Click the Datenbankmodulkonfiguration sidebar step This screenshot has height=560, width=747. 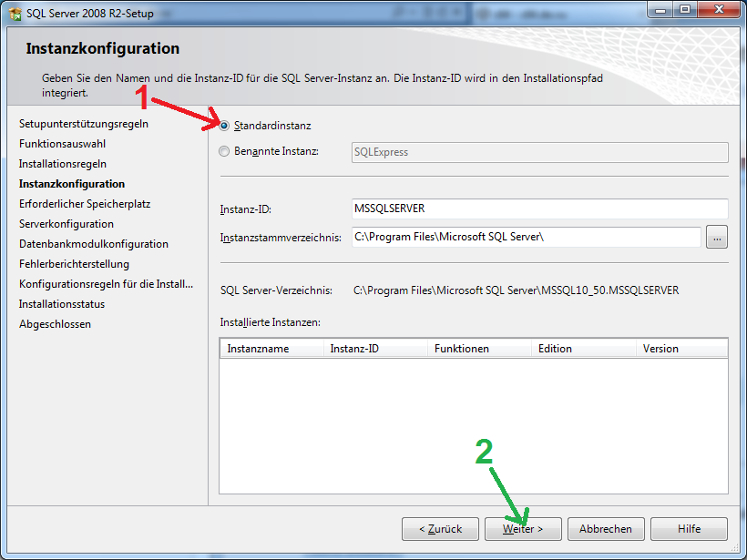[x=94, y=244]
